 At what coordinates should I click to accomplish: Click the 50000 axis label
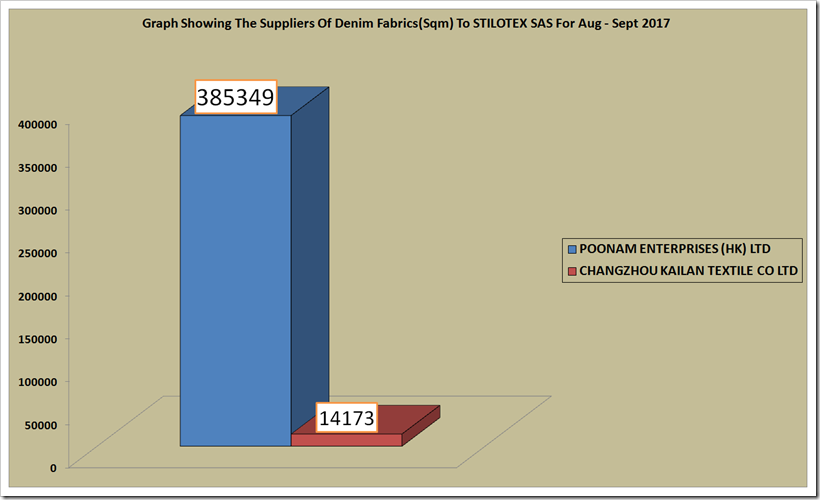41,425
